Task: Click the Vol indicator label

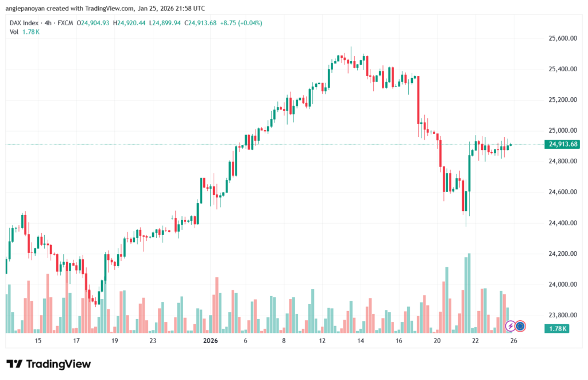Action: coord(14,32)
